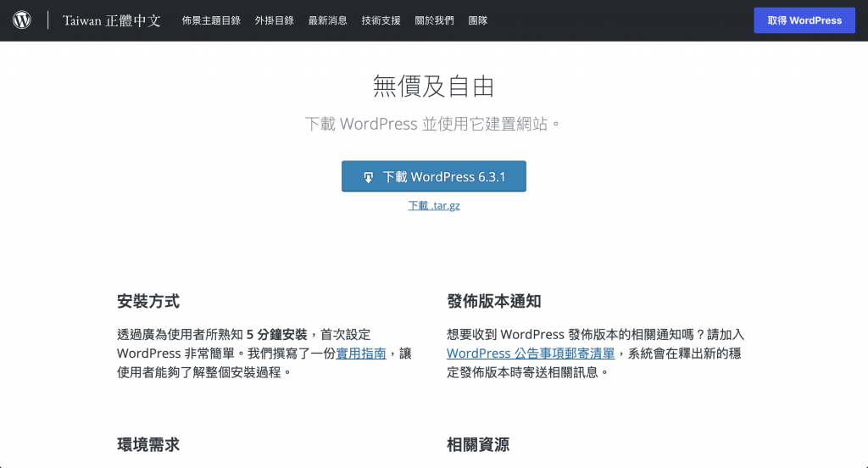Open 佈景主題目錄 menu item
The height and width of the screenshot is (468, 868).
[211, 20]
